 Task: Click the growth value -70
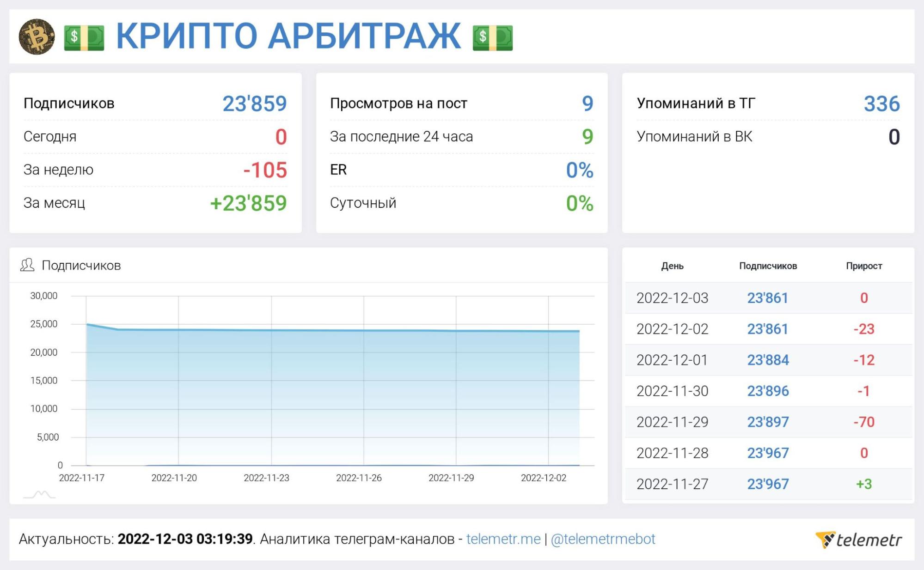(x=864, y=422)
